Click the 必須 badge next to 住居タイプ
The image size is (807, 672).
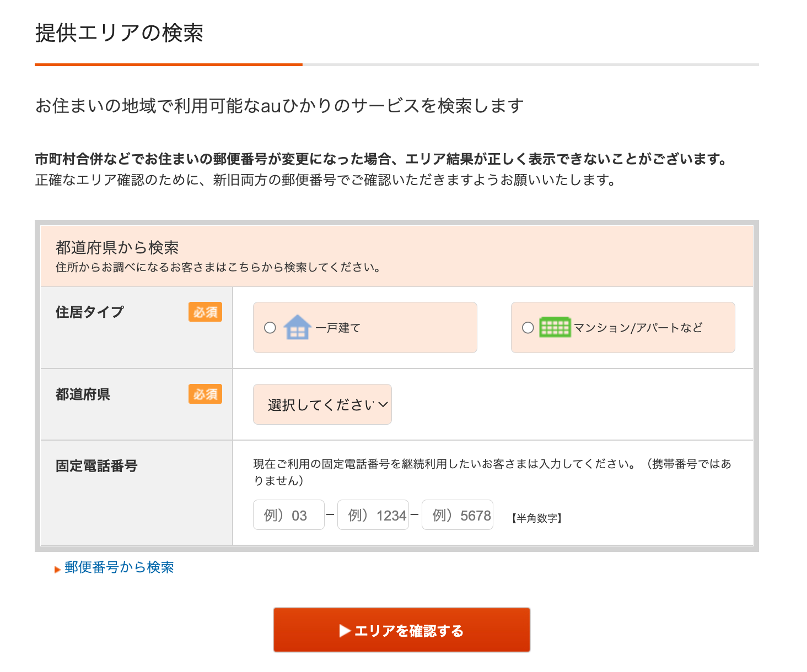coord(205,312)
